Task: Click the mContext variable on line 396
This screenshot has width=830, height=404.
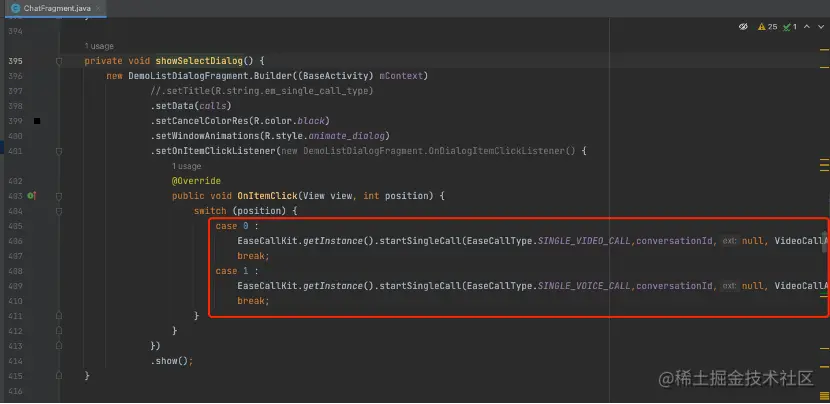Action: tap(401, 76)
